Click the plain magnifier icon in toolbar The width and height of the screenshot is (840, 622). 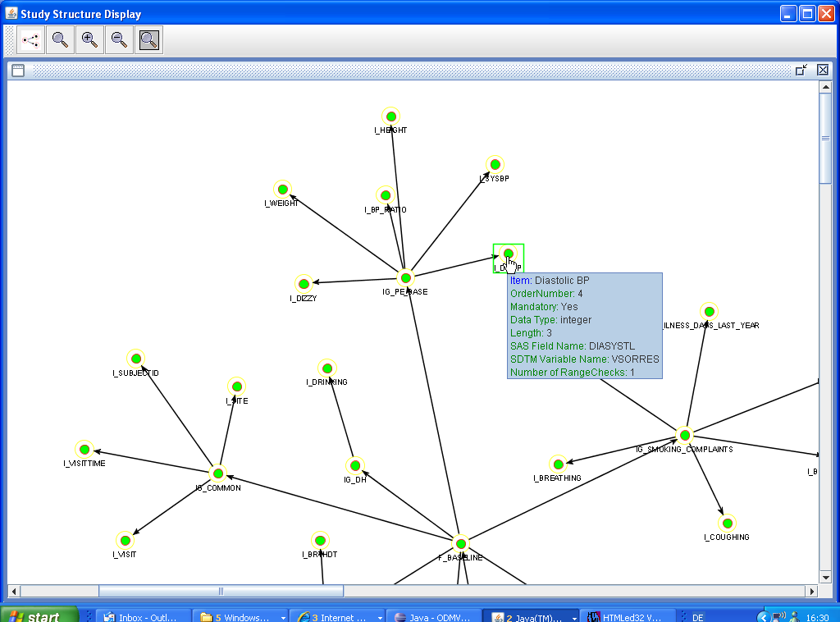click(60, 39)
